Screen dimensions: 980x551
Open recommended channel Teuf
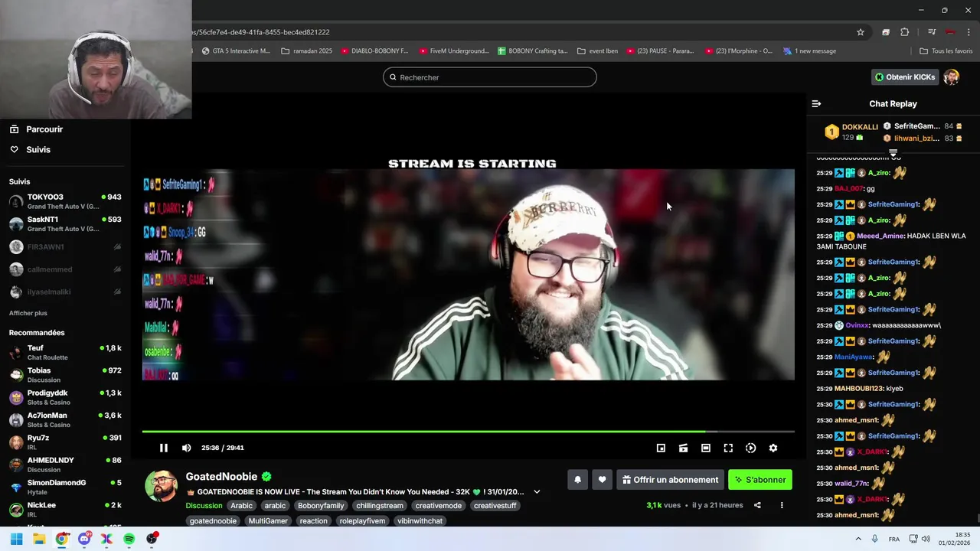(x=65, y=353)
